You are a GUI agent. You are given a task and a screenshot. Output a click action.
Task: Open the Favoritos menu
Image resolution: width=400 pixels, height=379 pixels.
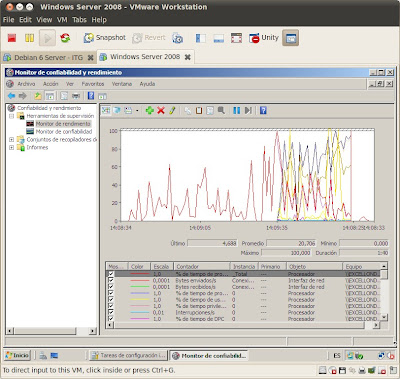pos(93,84)
